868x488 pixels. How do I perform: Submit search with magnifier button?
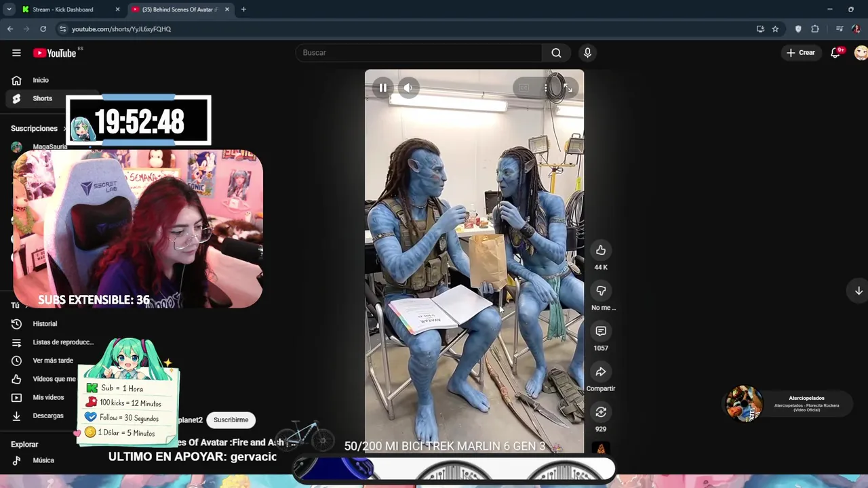coord(556,53)
